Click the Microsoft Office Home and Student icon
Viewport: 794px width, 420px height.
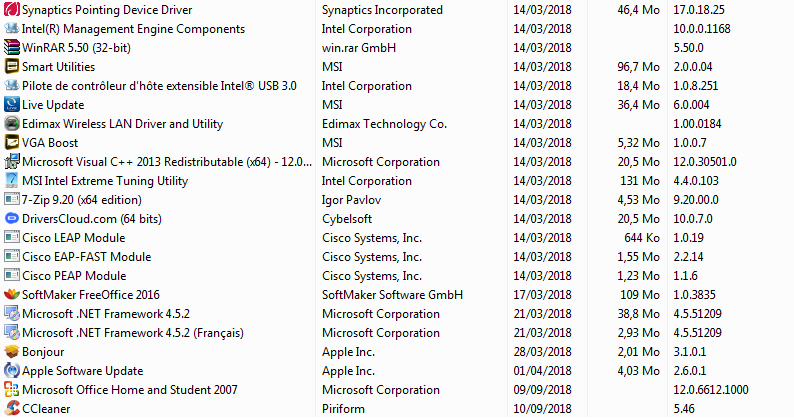click(12, 390)
